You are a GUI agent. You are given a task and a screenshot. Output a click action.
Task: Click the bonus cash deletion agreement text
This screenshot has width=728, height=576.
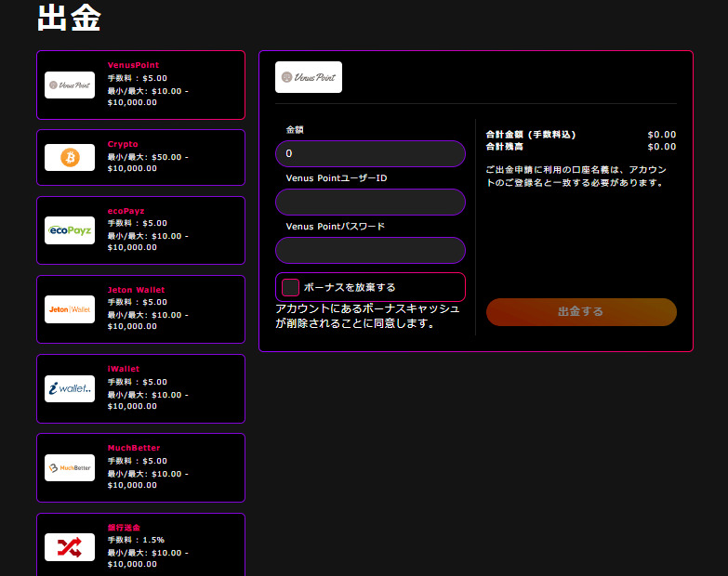[x=367, y=316]
